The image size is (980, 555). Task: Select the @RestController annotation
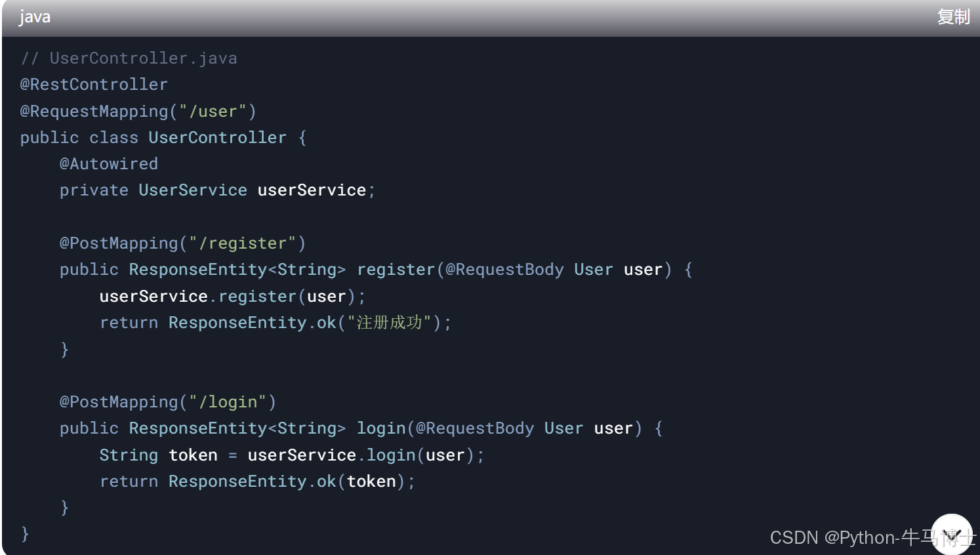point(93,85)
